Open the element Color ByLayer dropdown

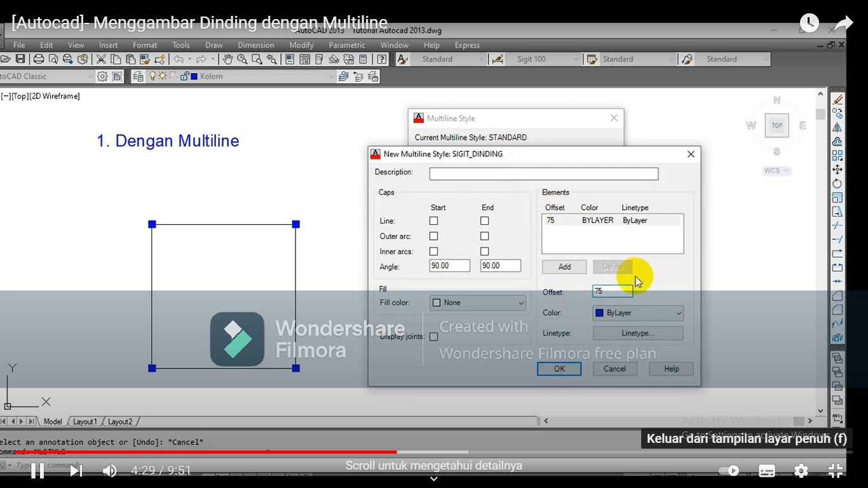click(638, 313)
